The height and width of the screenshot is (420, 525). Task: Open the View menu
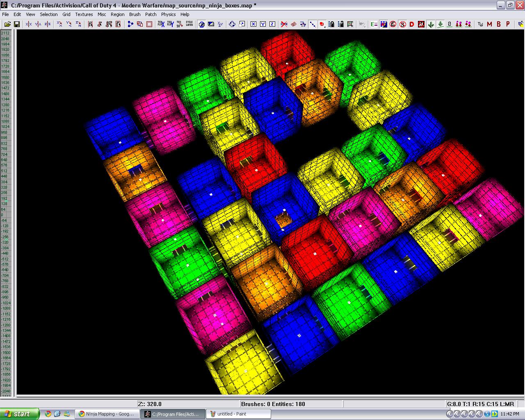[30, 14]
